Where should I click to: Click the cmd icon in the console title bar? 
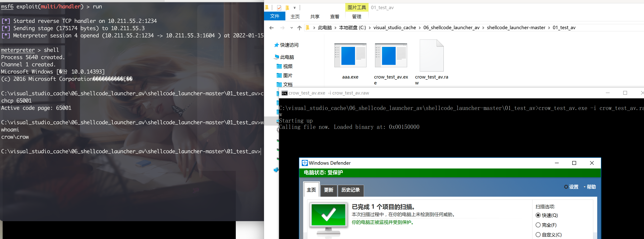coord(284,93)
